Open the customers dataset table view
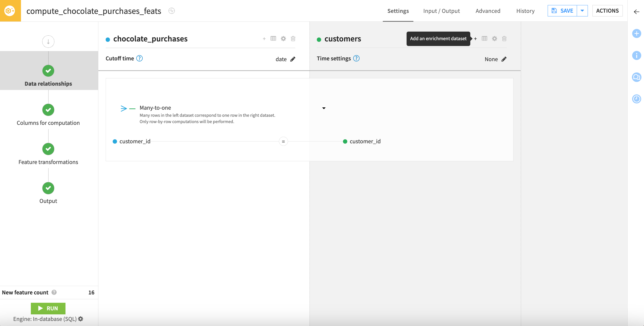Image resolution: width=644 pixels, height=326 pixels. (x=484, y=38)
